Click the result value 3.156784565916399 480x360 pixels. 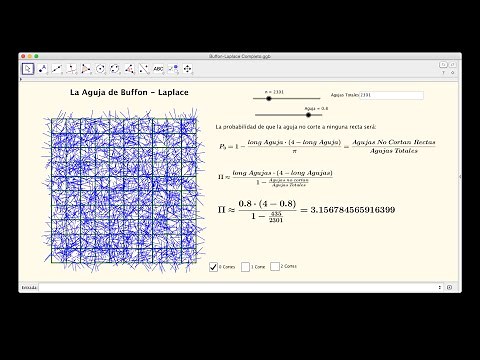pos(353,210)
